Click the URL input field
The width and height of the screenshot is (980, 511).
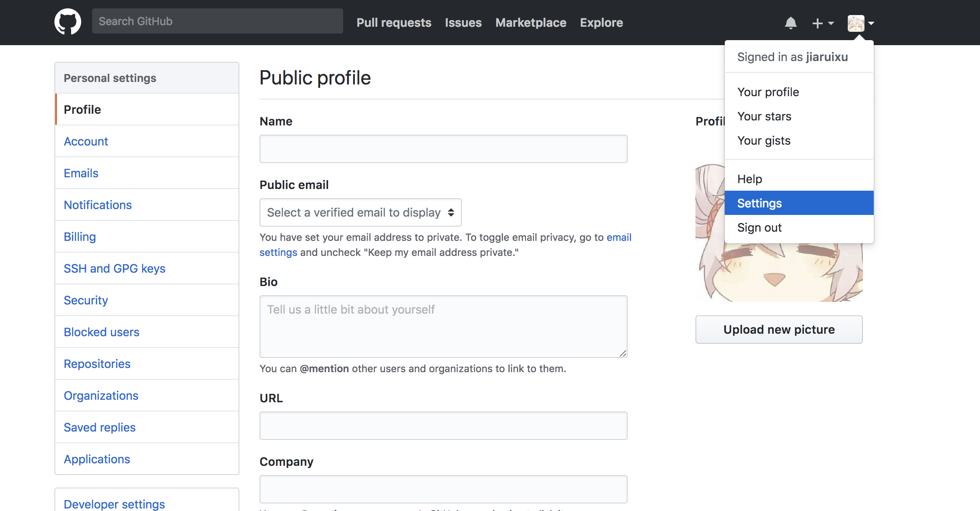point(443,426)
